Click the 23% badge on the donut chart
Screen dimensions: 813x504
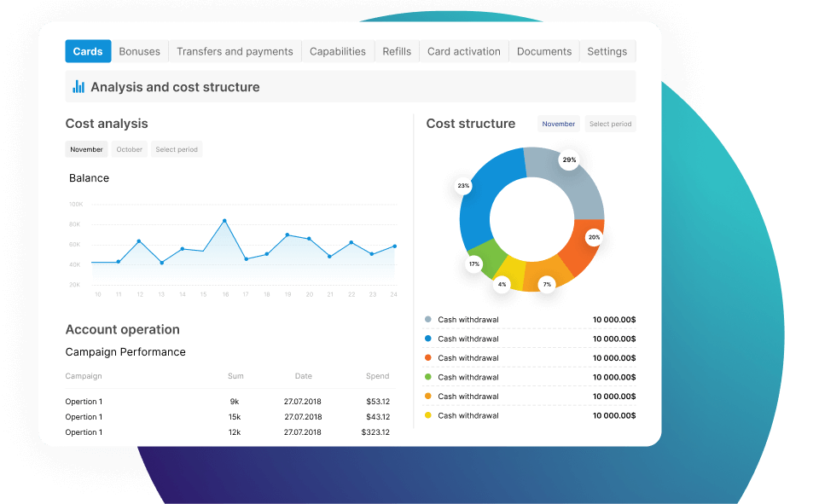[463, 186]
